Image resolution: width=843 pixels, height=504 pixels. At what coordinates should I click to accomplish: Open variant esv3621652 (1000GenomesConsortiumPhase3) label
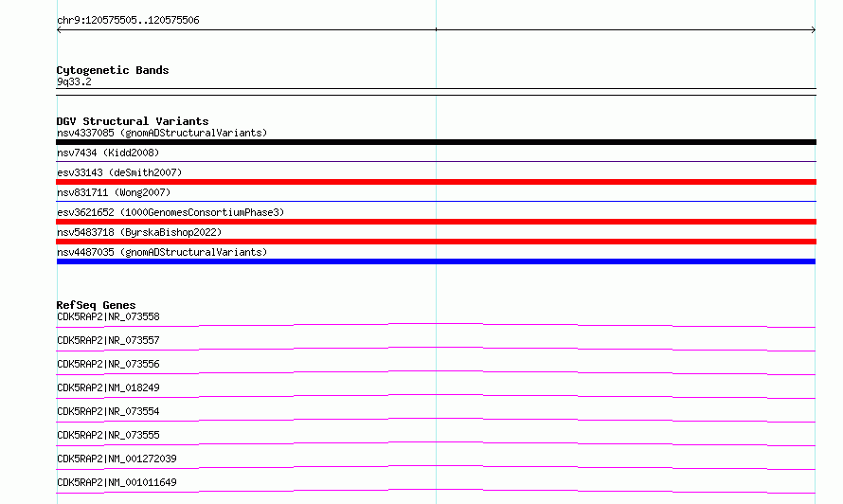pyautogui.click(x=170, y=212)
